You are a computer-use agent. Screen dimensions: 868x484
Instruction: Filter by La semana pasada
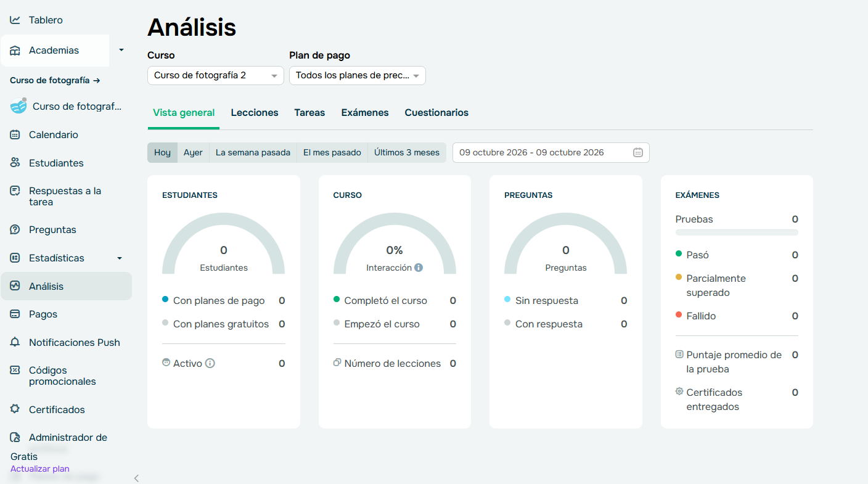tap(253, 153)
